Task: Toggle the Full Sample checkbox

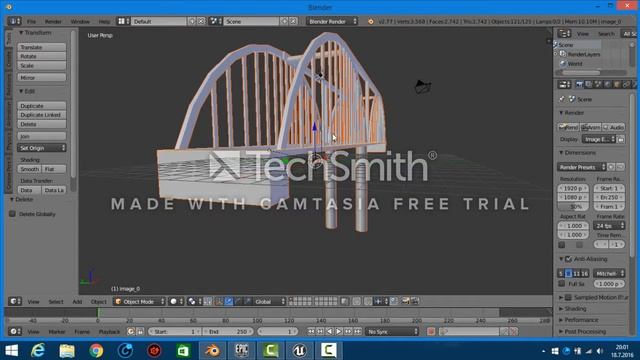Action: (562, 283)
